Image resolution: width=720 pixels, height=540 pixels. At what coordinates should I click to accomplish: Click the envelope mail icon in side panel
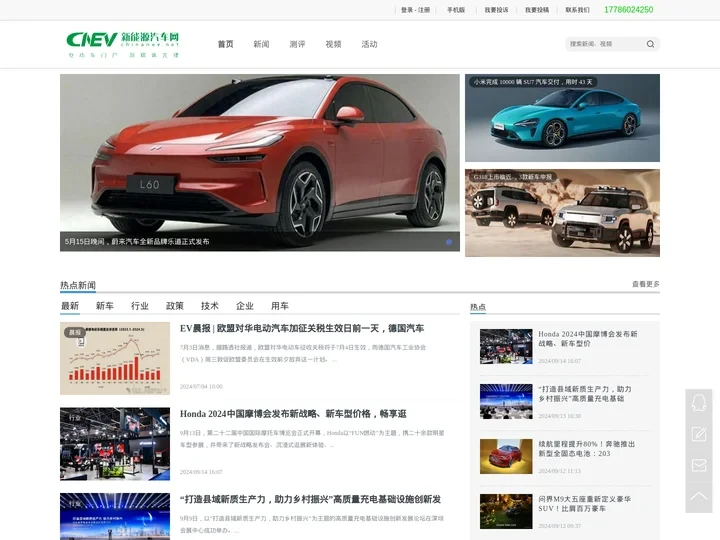pyautogui.click(x=699, y=466)
